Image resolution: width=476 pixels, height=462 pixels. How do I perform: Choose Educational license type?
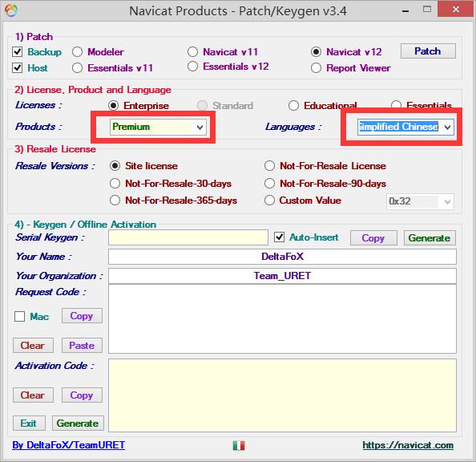click(293, 105)
